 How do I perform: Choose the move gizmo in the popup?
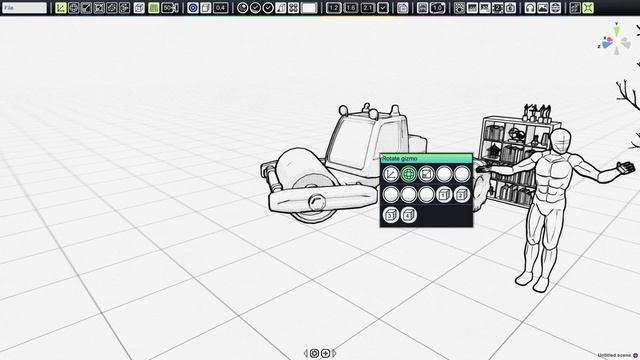(391, 174)
